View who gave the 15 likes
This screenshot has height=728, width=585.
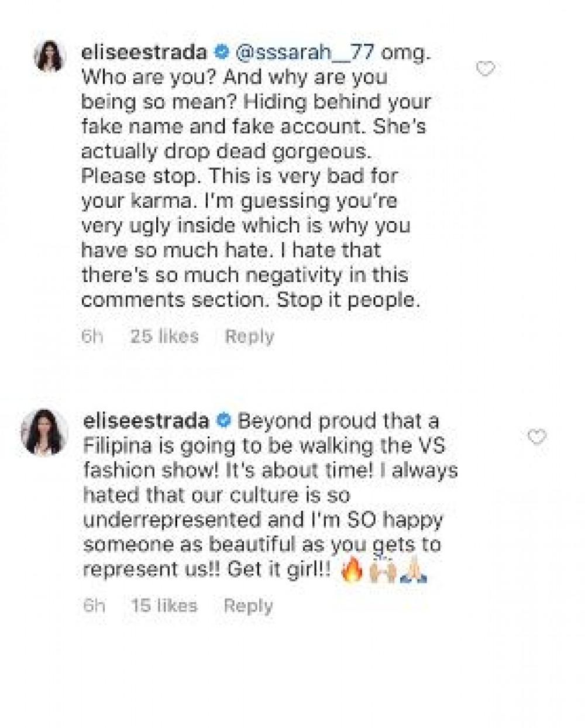164,606
